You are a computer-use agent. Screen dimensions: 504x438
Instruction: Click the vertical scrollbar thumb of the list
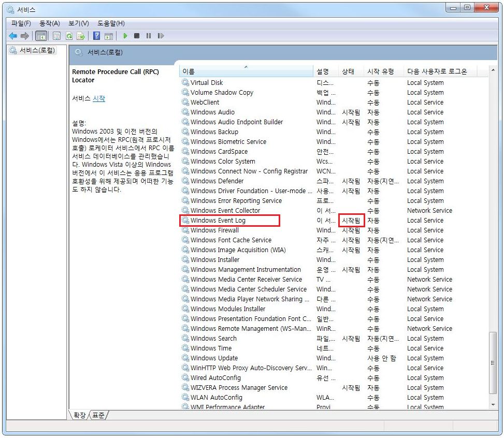click(x=493, y=363)
